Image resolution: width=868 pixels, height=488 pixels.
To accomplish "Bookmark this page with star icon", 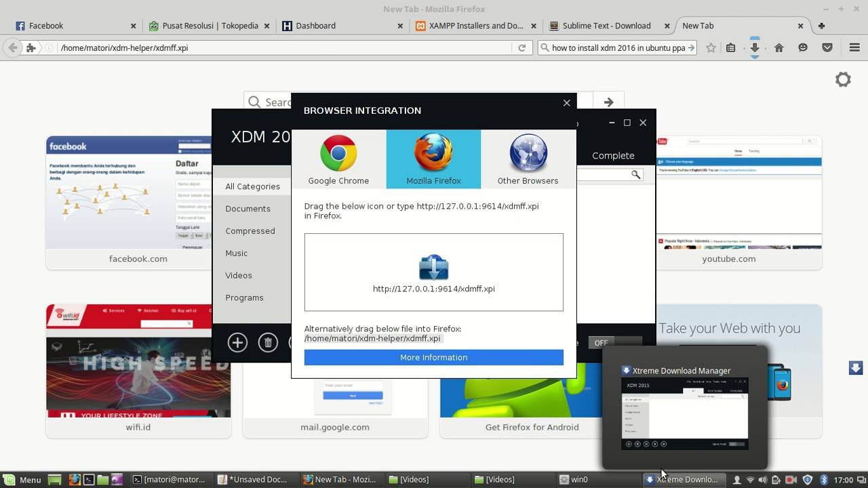I will click(711, 48).
